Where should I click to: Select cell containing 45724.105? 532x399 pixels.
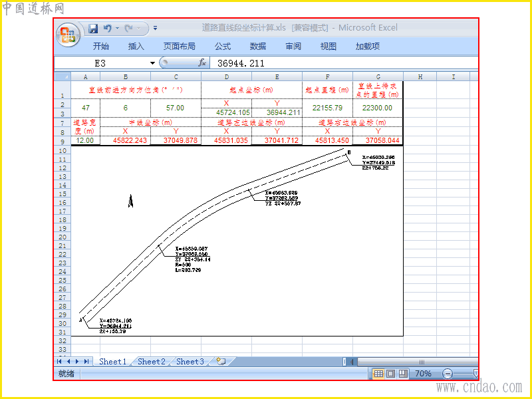[227, 112]
